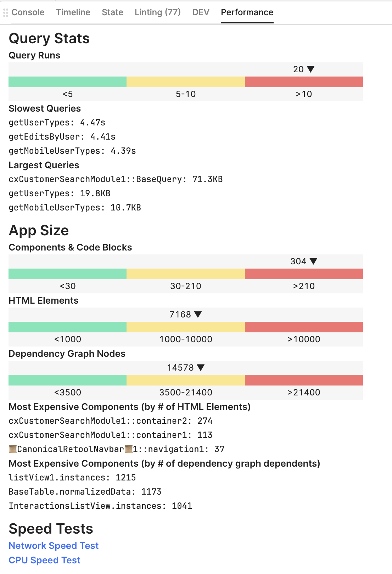392x574 pixels.
Task: Click the cxCustomerSearchModule1::BaseQuery 71.3KB entry
Action: coord(116,179)
